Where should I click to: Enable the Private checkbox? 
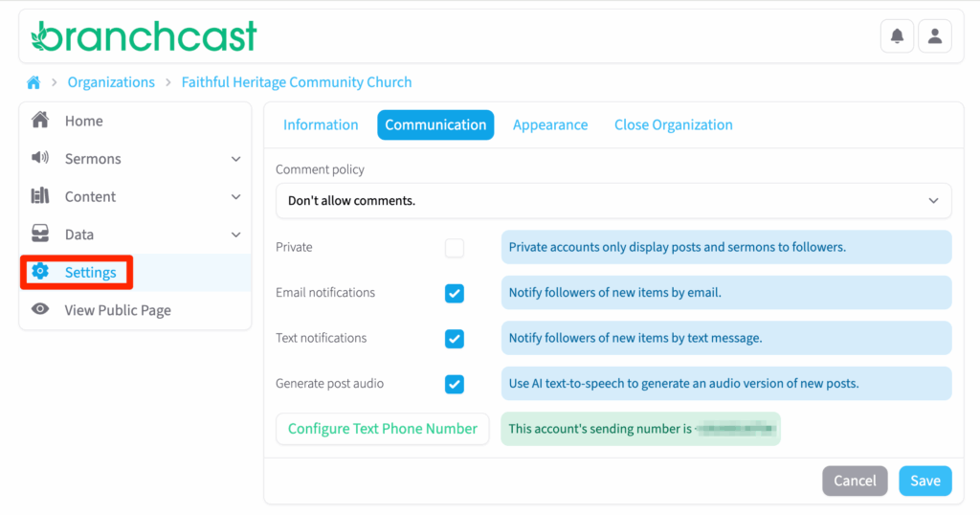click(455, 248)
